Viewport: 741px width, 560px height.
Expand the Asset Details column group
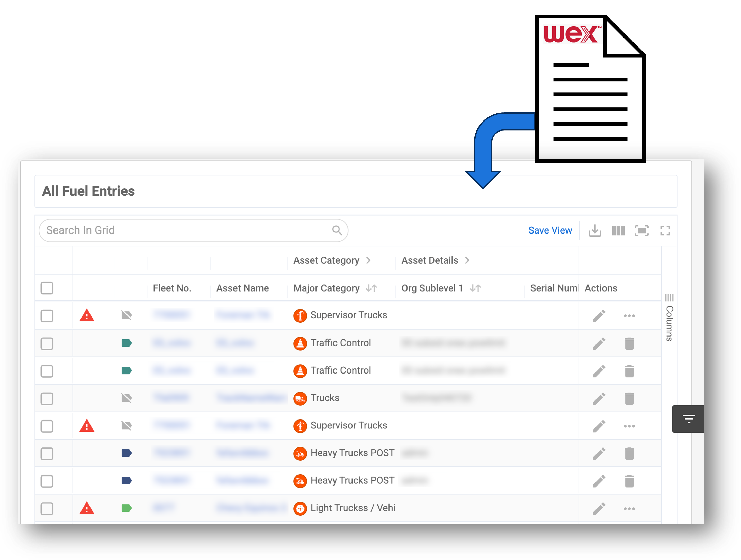pyautogui.click(x=467, y=260)
